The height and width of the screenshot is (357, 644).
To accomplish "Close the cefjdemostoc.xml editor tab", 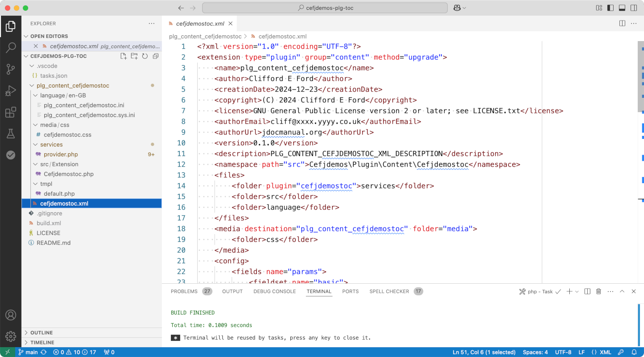I will [231, 24].
